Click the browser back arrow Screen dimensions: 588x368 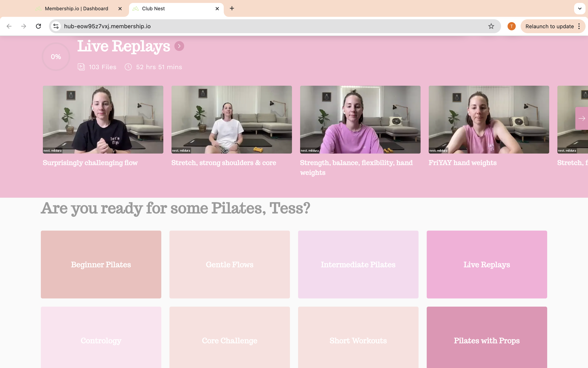point(9,26)
